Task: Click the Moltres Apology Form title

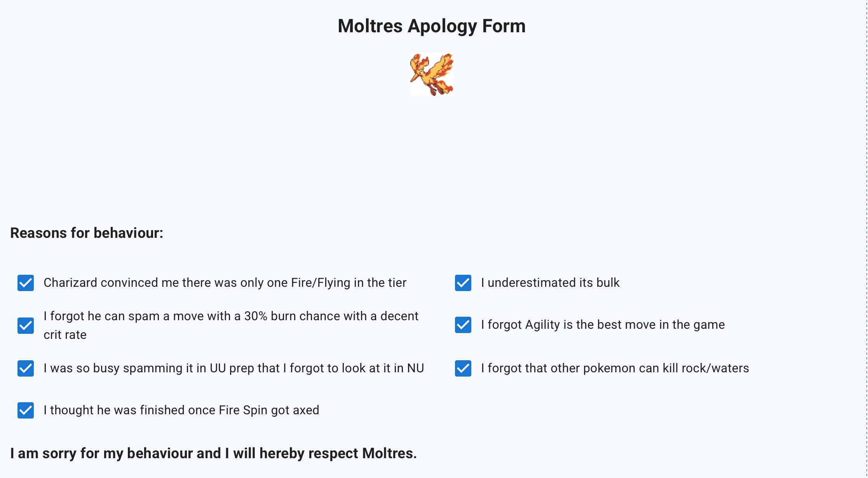Action: point(431,26)
